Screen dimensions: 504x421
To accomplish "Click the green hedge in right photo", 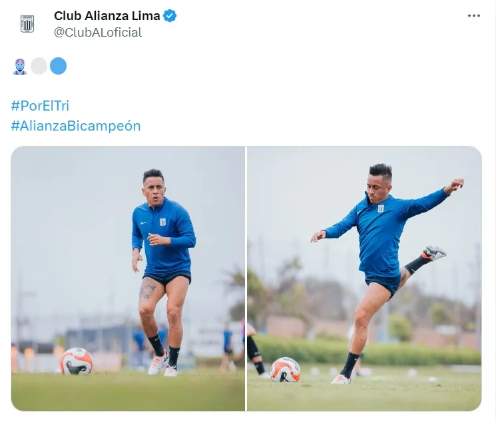I will pos(368,351).
